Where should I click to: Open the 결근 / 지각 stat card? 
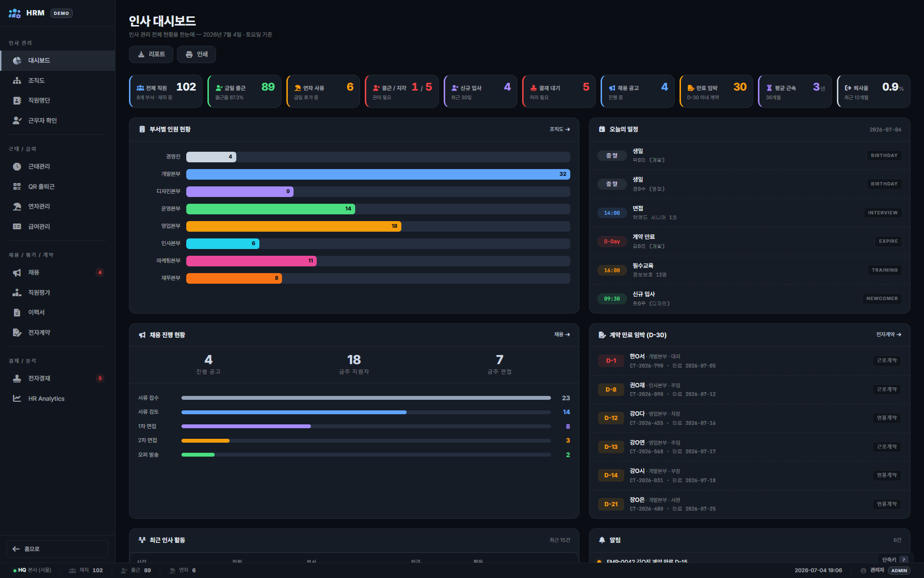click(x=401, y=91)
